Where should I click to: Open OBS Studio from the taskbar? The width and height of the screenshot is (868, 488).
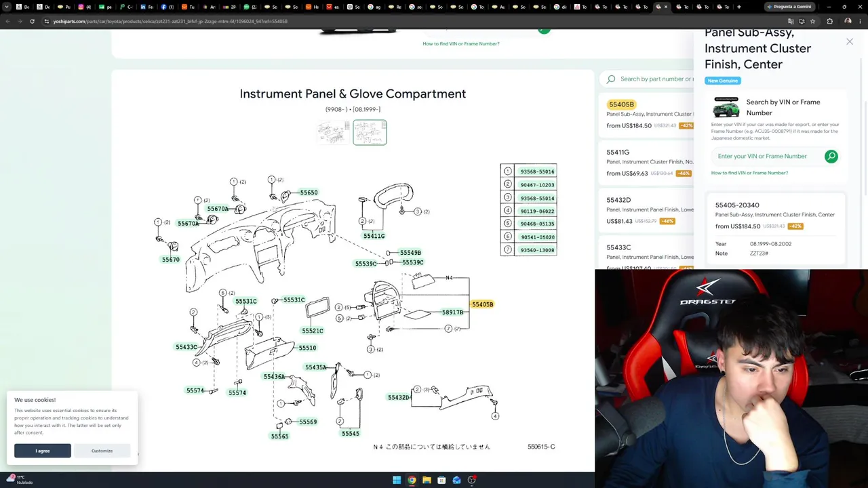tap(471, 481)
